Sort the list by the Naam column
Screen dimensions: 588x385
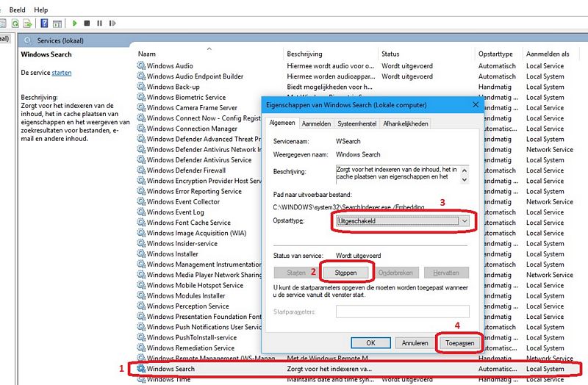coord(146,54)
